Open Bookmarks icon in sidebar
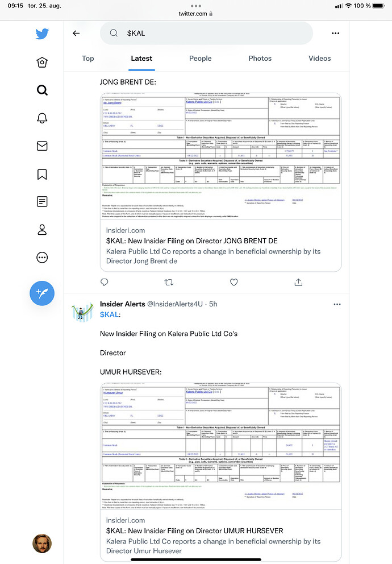Image resolution: width=392 pixels, height=564 pixels. pos(42,174)
